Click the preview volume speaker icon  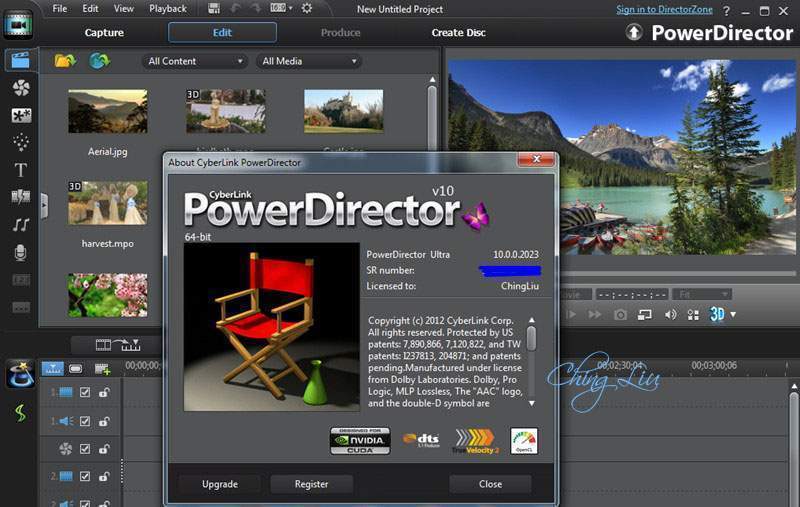[x=670, y=314]
